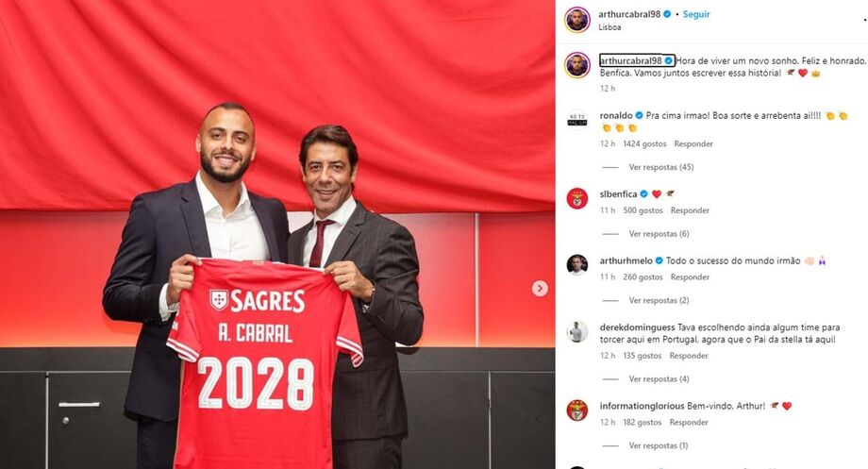Expand Ver respostas (2) under arthurhmelo

pos(659,300)
